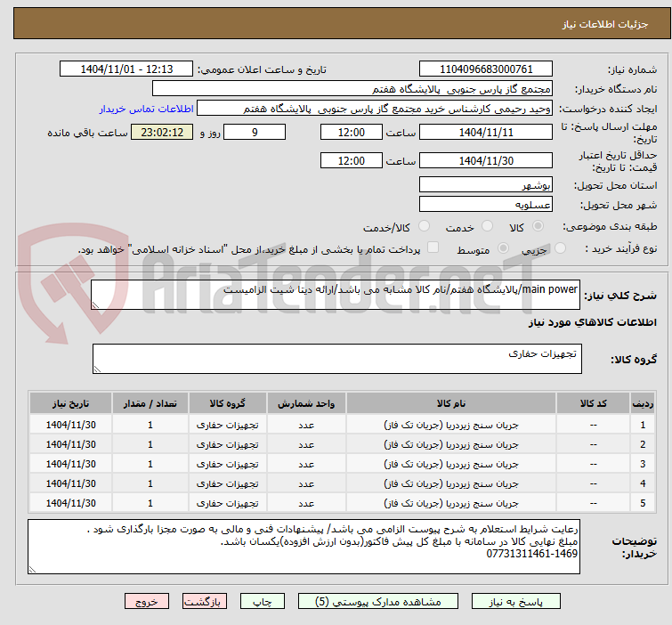Click the announcement date field 1404/11/01 - 12:13
This screenshot has width=672, height=625.
(126, 69)
